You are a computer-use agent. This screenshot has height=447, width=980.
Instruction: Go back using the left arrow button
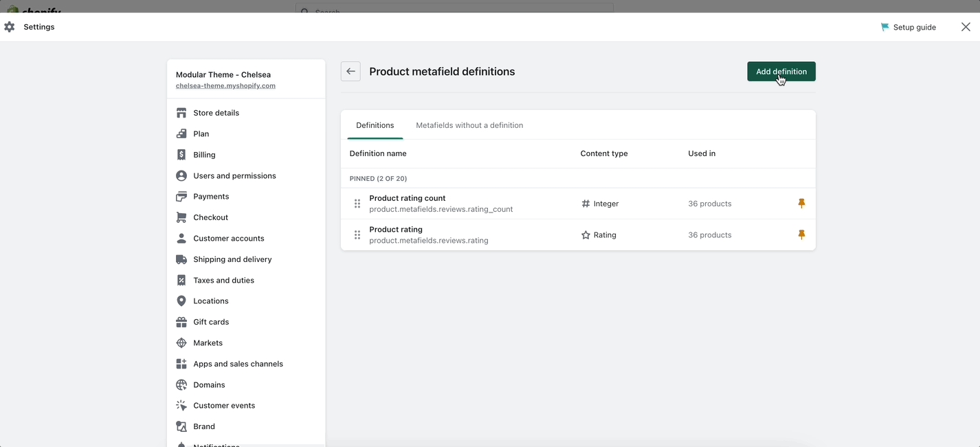[x=350, y=72]
